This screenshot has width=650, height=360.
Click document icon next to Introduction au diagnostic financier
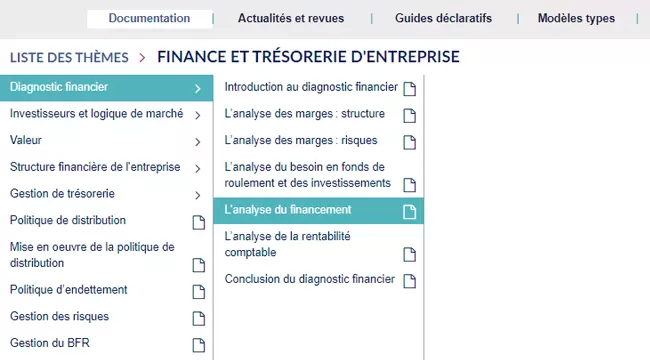(x=410, y=89)
